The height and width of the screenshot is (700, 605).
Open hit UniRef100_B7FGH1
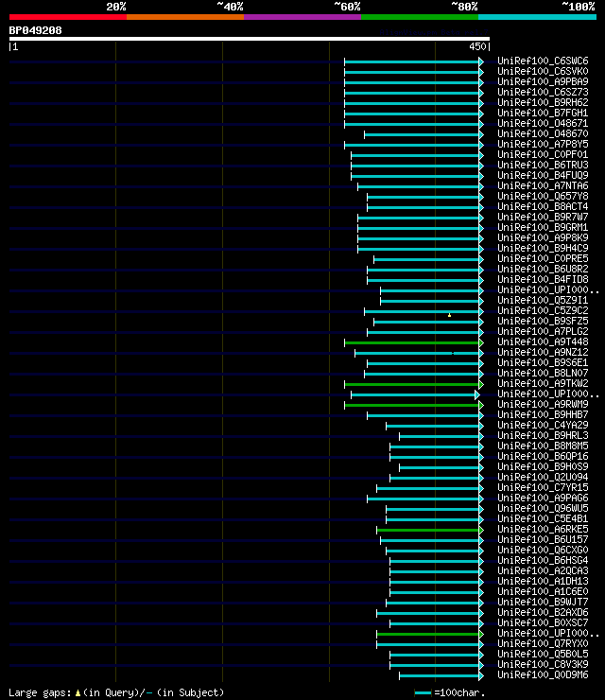coord(543,113)
